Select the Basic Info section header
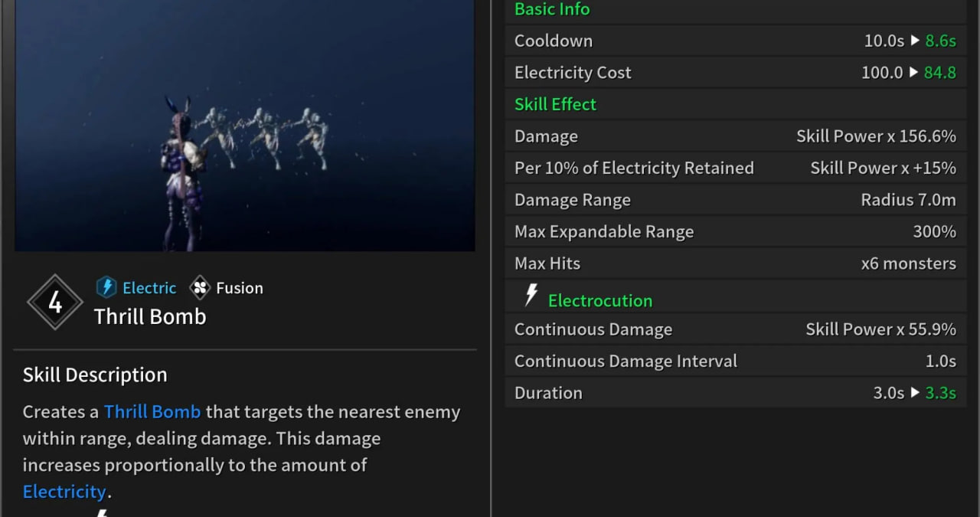Screen dimensions: 980x517 [x=552, y=9]
